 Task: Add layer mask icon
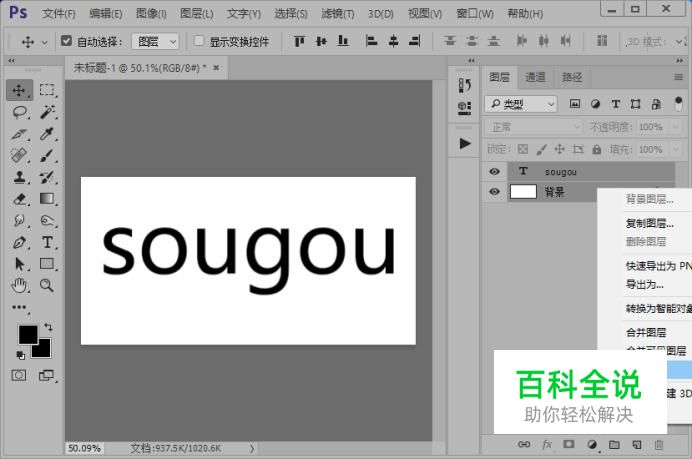(x=569, y=444)
